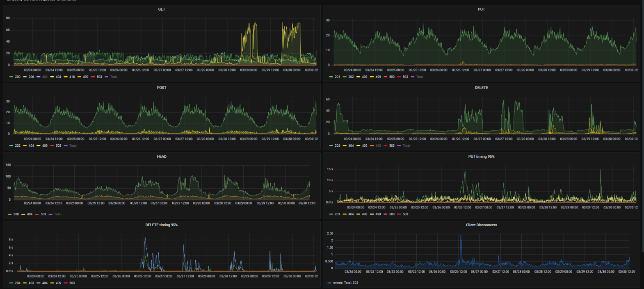Toggle the 204 series in DELETE legend
Viewport: 644px width, 289px height.
pos(337,146)
